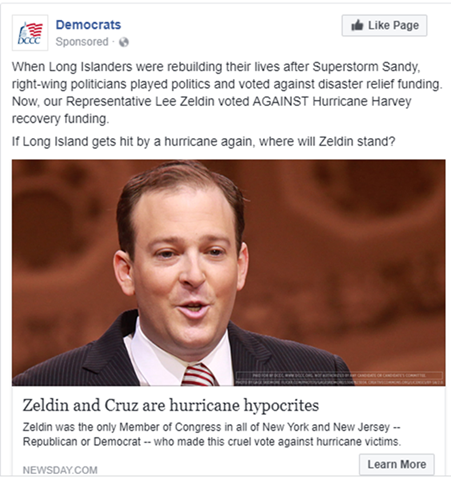This screenshot has height=481, width=451.
Task: Click the NEWSDAY.COM source label
Action: (60, 470)
